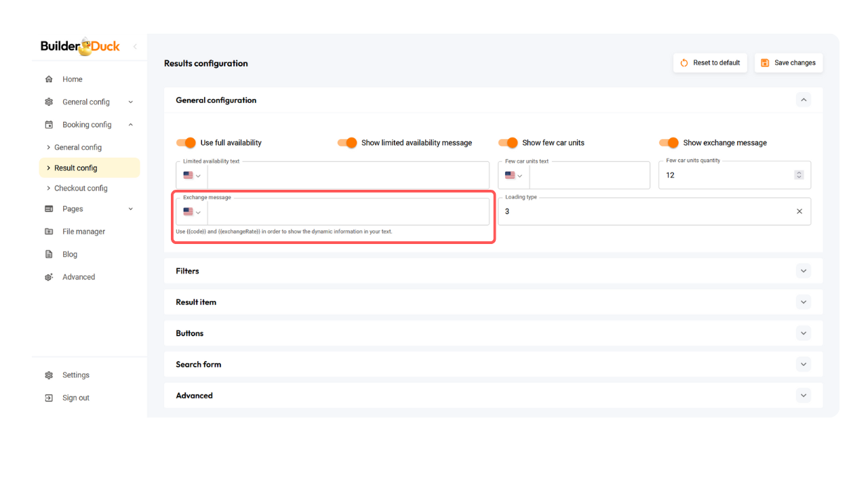Expand the Result item section
This screenshot has height=488, width=868.
tap(803, 302)
